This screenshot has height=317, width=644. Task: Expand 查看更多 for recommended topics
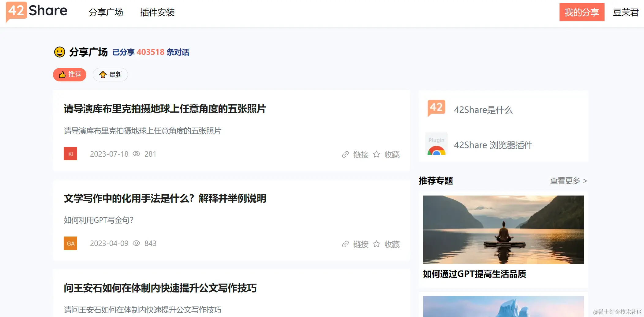(568, 181)
